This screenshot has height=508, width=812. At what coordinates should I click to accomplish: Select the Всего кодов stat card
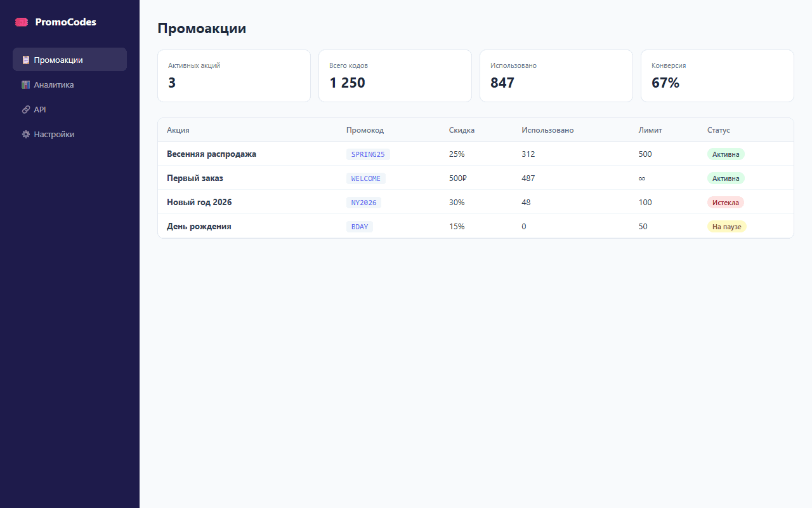coord(395,76)
